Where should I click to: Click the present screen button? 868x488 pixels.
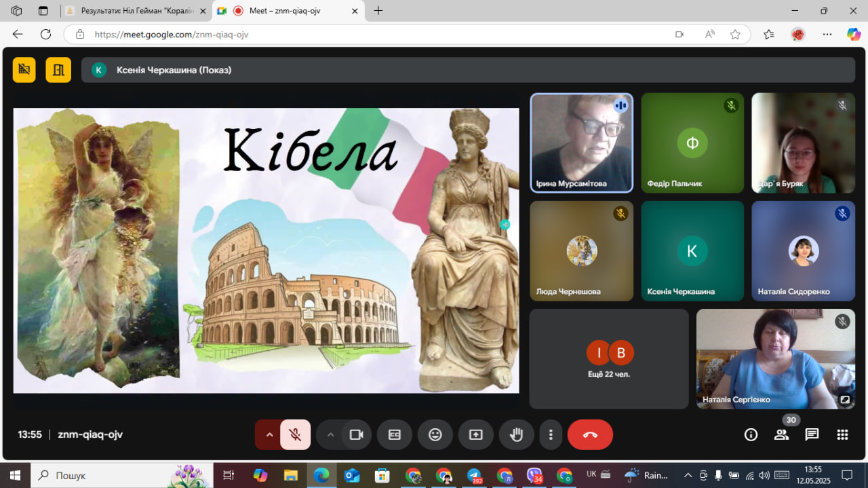point(476,434)
